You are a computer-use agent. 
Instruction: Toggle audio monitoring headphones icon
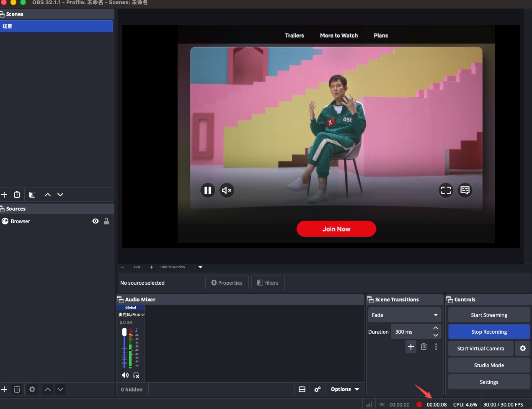click(136, 375)
